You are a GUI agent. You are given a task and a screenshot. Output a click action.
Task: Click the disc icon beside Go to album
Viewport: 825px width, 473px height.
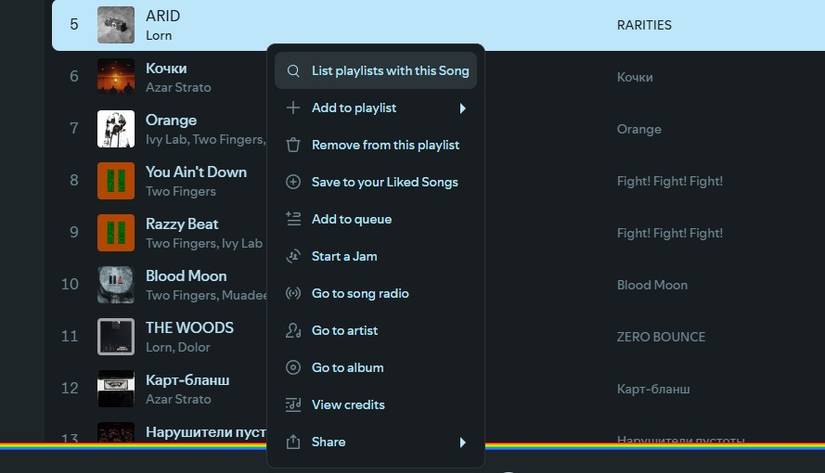pyautogui.click(x=293, y=367)
